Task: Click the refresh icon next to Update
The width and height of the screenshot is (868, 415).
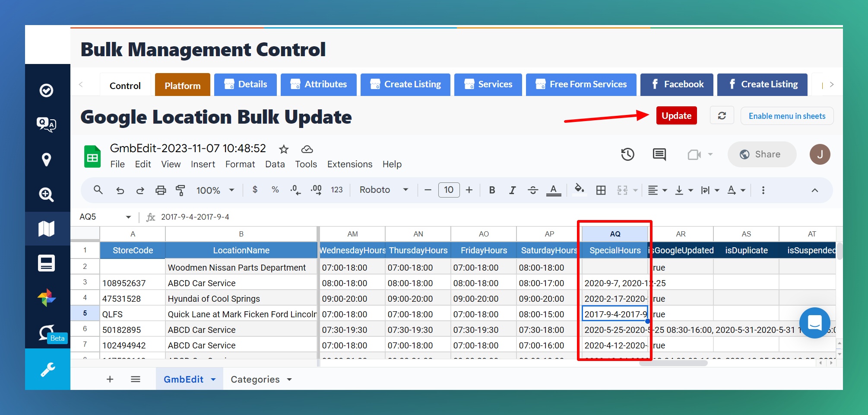Action: click(x=722, y=115)
